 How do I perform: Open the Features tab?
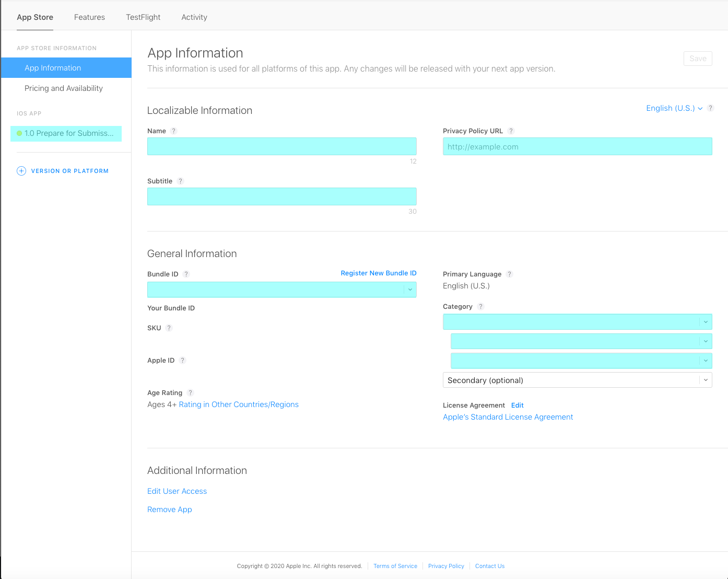click(89, 17)
